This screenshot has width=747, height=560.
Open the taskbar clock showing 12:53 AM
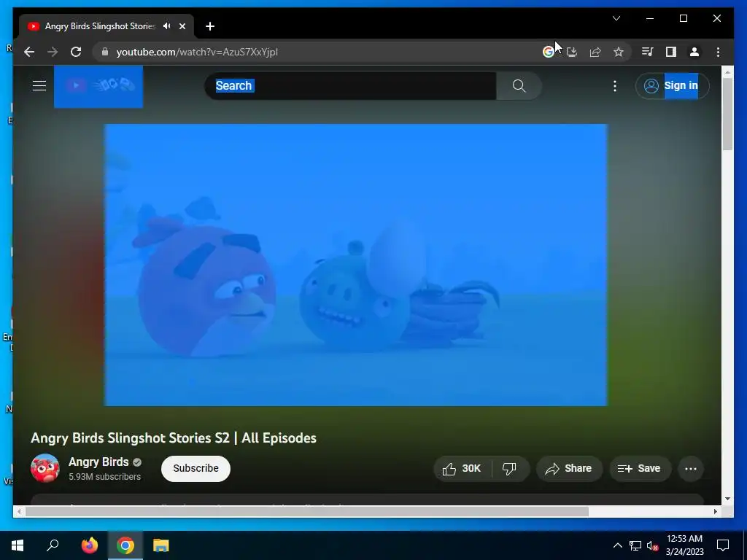(684, 545)
